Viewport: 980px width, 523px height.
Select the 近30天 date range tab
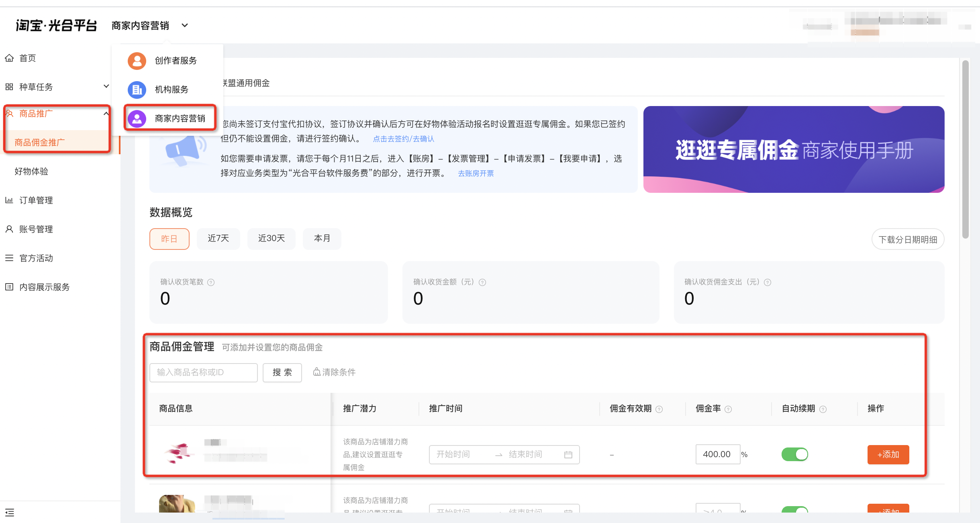(272, 239)
